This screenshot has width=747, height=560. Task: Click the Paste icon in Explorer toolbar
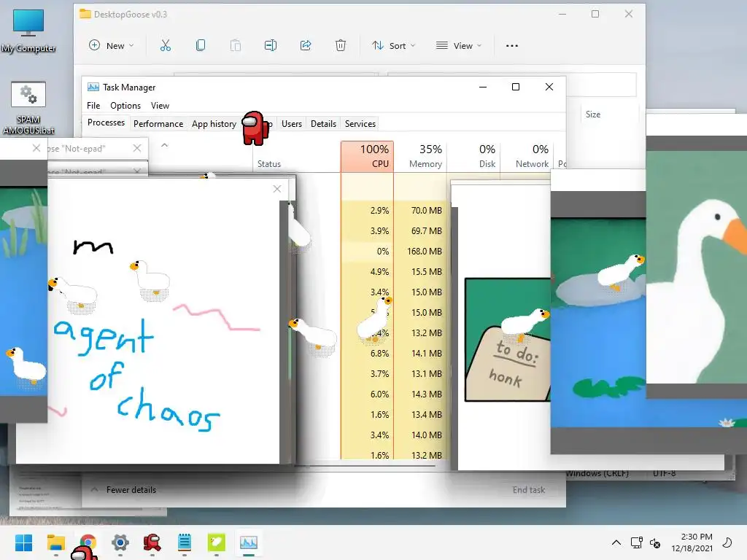tap(236, 45)
